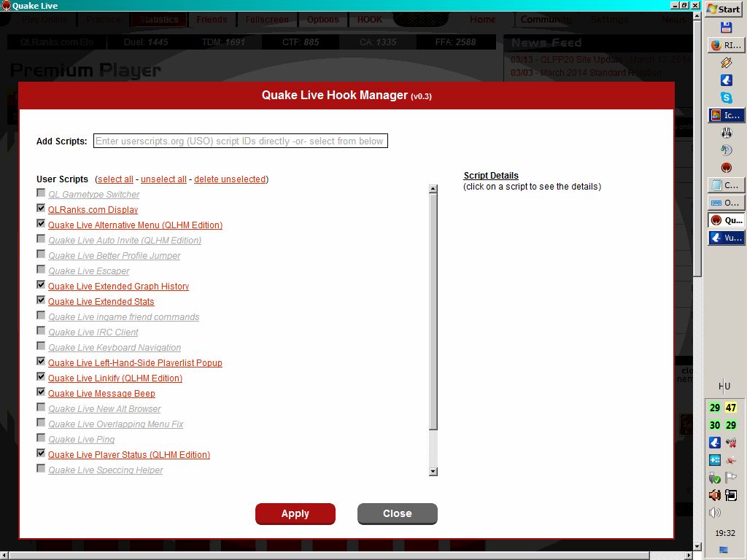Open the HOOK menu
Image resolution: width=747 pixels, height=560 pixels.
point(370,20)
